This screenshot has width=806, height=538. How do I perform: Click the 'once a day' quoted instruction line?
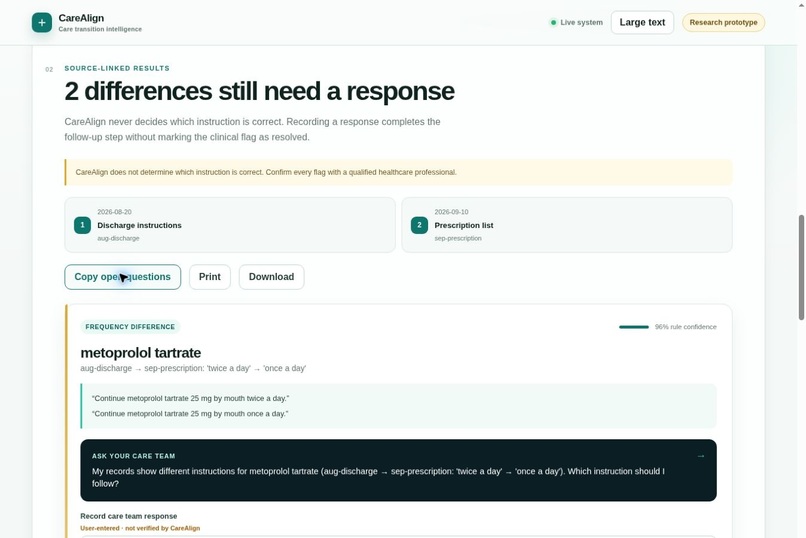coord(190,414)
